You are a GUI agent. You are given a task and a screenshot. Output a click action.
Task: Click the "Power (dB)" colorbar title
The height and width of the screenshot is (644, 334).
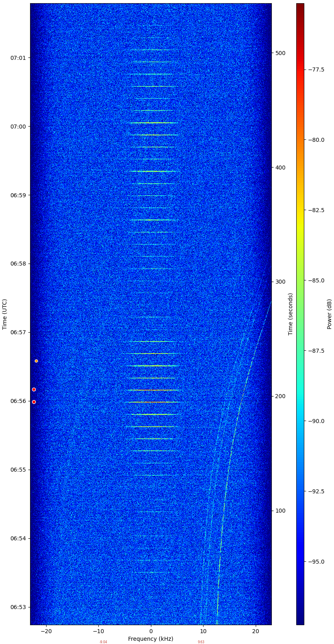pos(330,314)
